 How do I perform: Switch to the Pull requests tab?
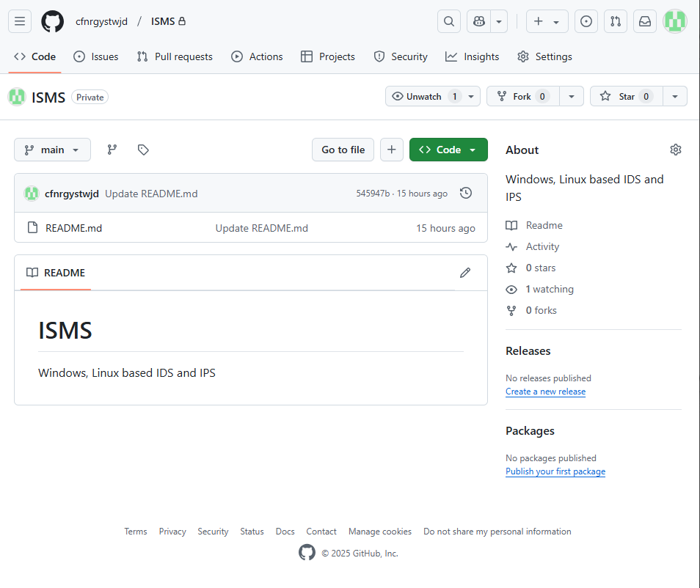[175, 56]
